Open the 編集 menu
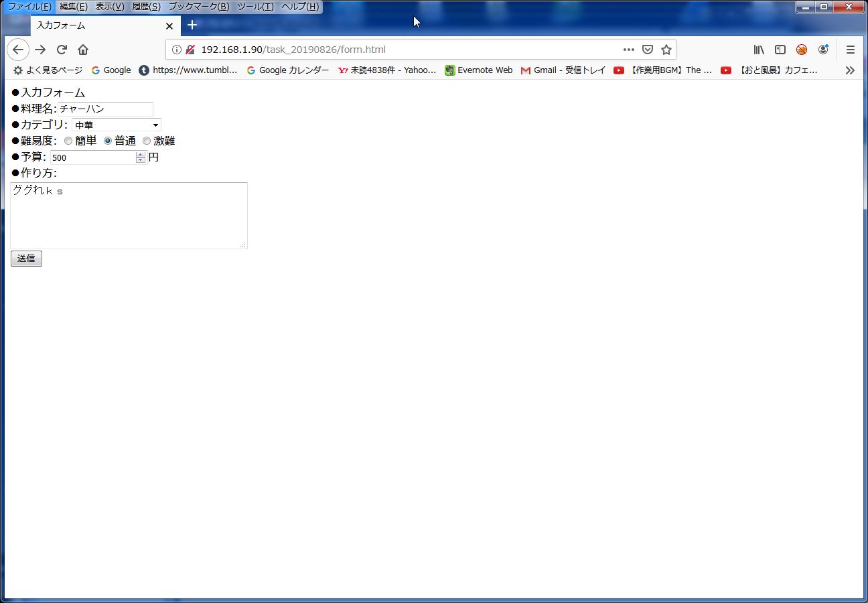 pos(74,7)
